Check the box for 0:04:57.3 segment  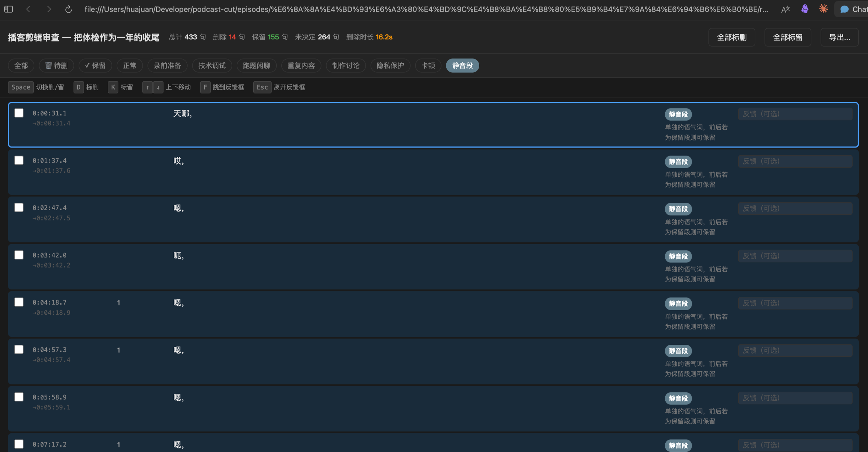[19, 349]
